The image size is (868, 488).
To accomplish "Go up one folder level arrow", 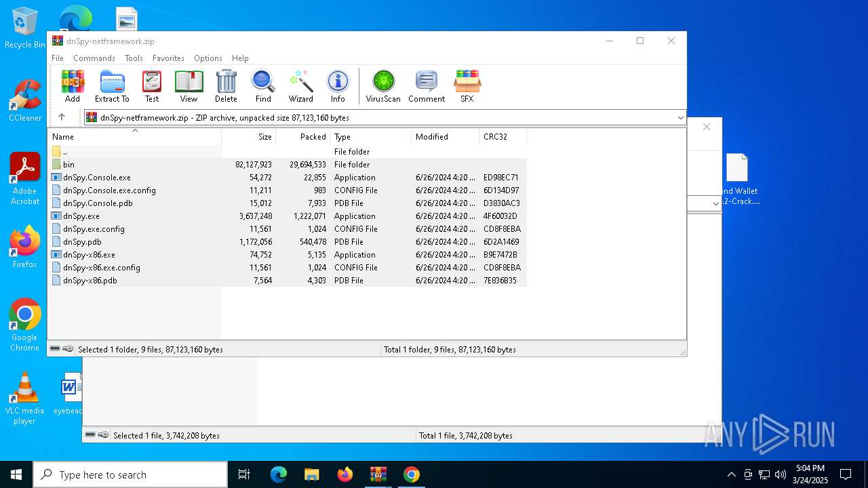I will [62, 117].
